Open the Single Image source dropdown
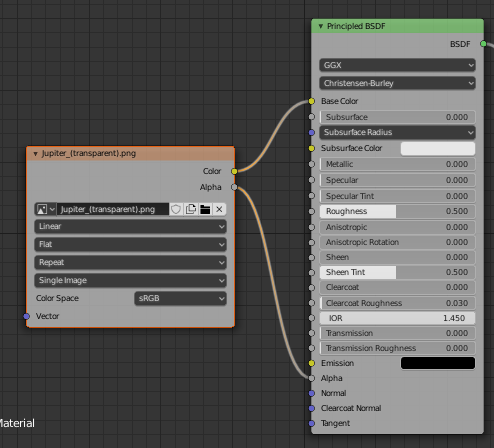Image resolution: width=494 pixels, height=448 pixels. coord(130,280)
